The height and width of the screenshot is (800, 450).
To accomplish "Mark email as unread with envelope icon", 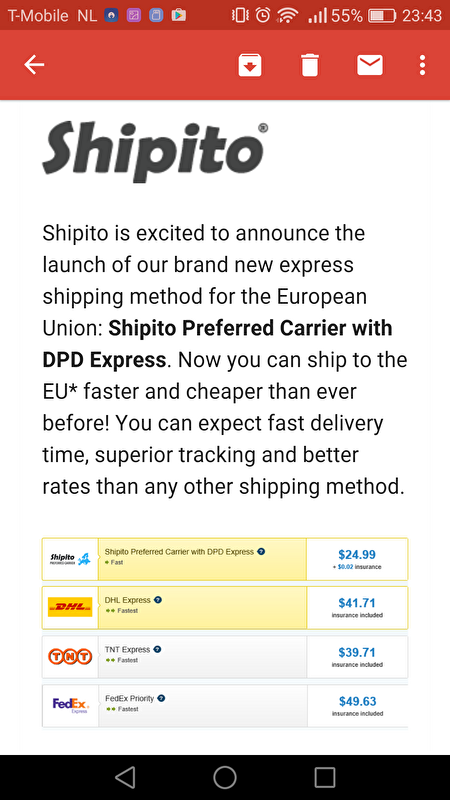I will [x=370, y=65].
